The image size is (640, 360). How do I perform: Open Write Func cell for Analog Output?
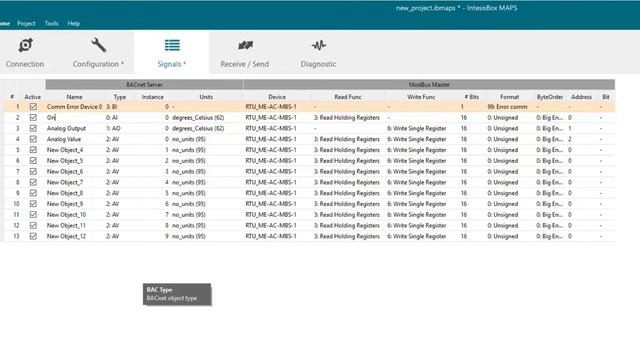[416, 128]
